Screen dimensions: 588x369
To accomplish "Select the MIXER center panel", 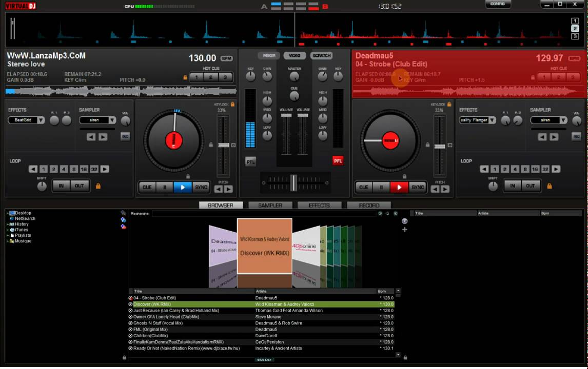I will click(x=269, y=55).
